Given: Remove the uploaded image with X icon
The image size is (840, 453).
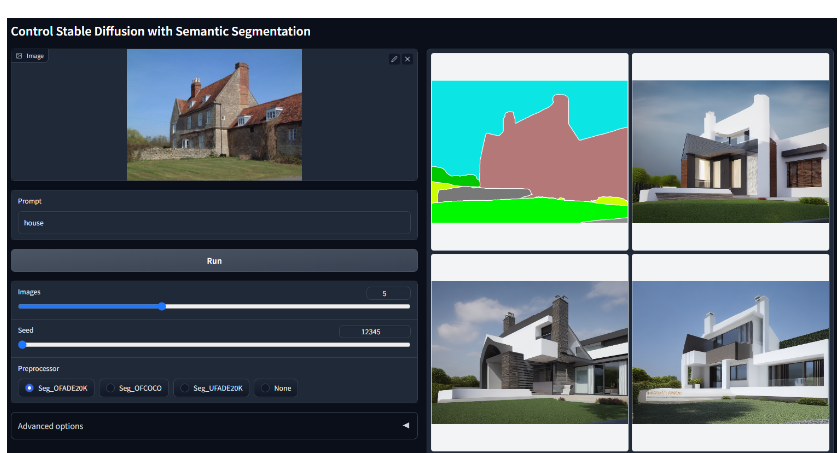Looking at the screenshot, I should pos(407,59).
